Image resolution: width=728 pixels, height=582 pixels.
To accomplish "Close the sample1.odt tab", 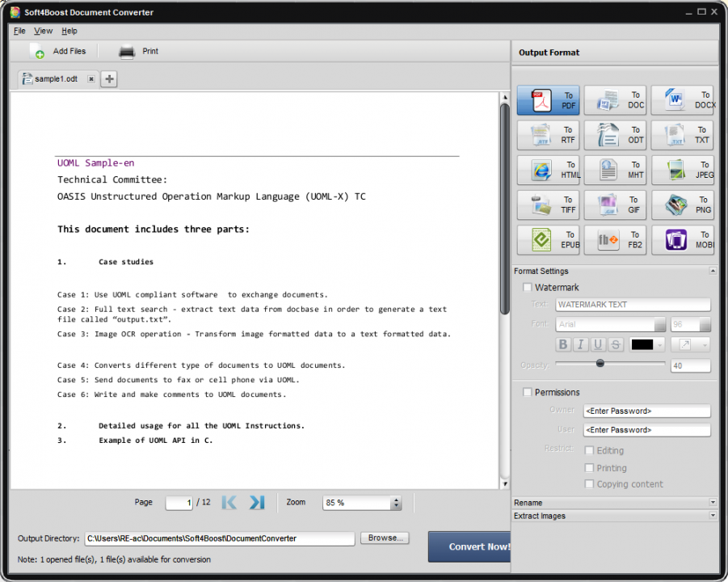I will (x=91, y=79).
